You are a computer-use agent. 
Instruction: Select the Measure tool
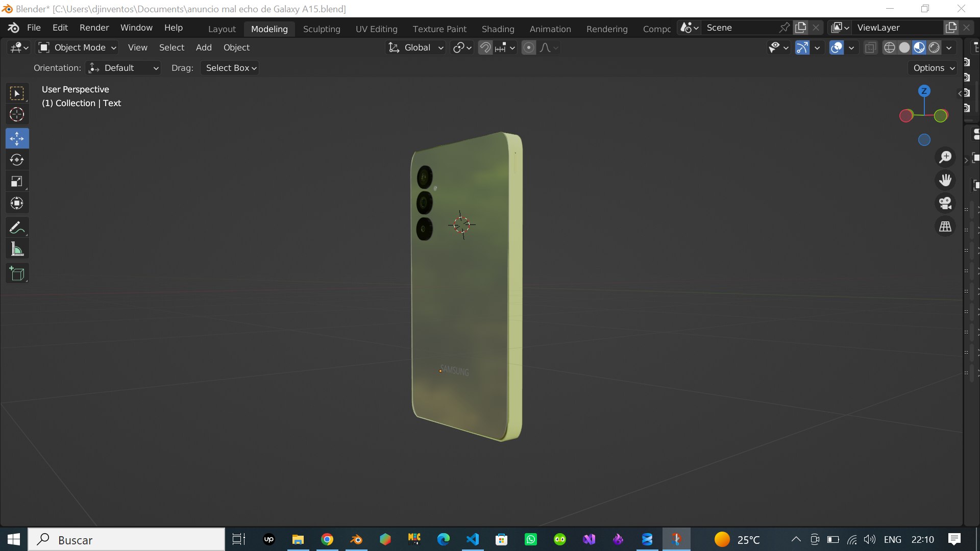click(x=17, y=249)
